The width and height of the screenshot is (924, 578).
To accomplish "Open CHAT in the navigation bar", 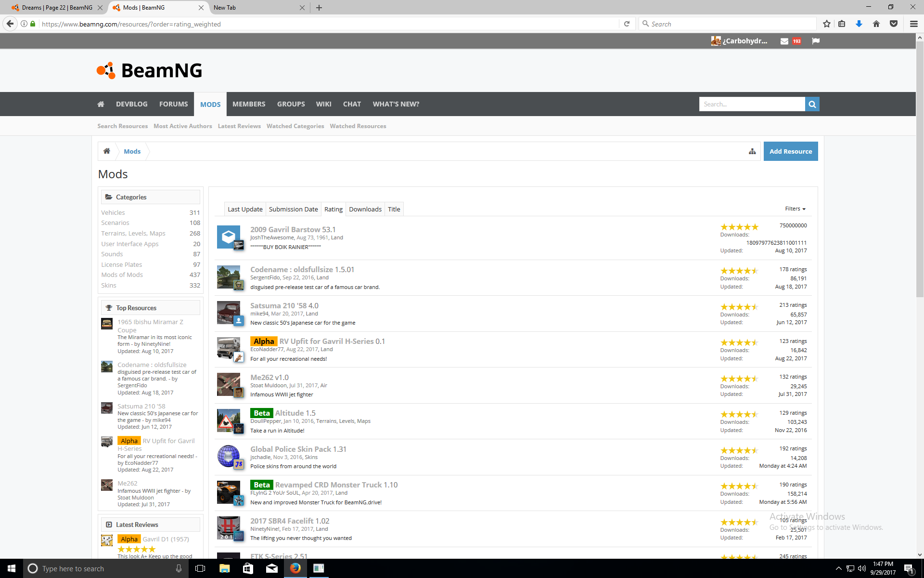I will 352,104.
